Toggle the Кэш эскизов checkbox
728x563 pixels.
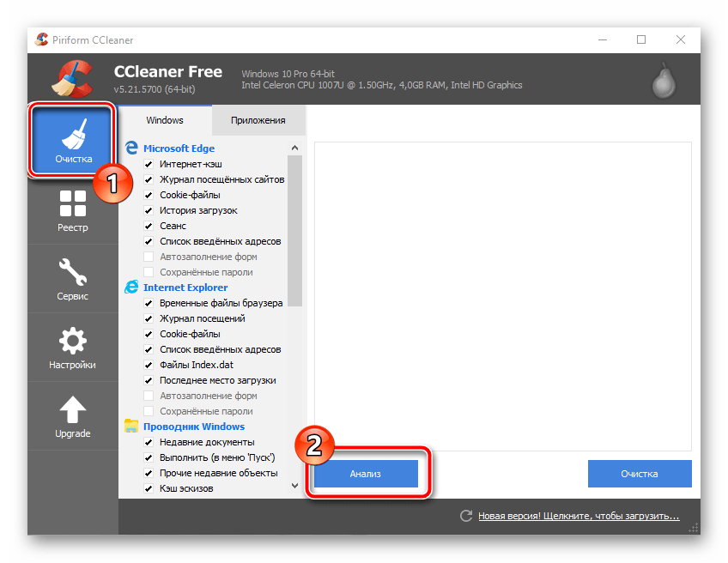pyautogui.click(x=149, y=488)
